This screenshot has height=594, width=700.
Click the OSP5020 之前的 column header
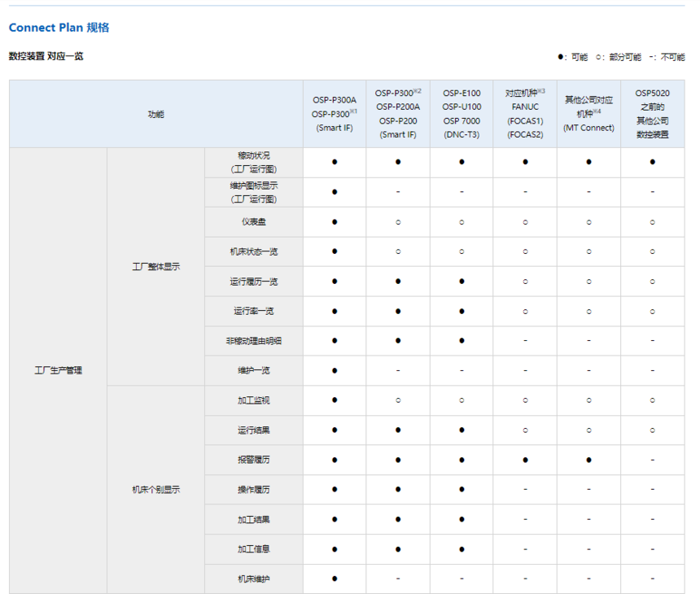pyautogui.click(x=652, y=114)
